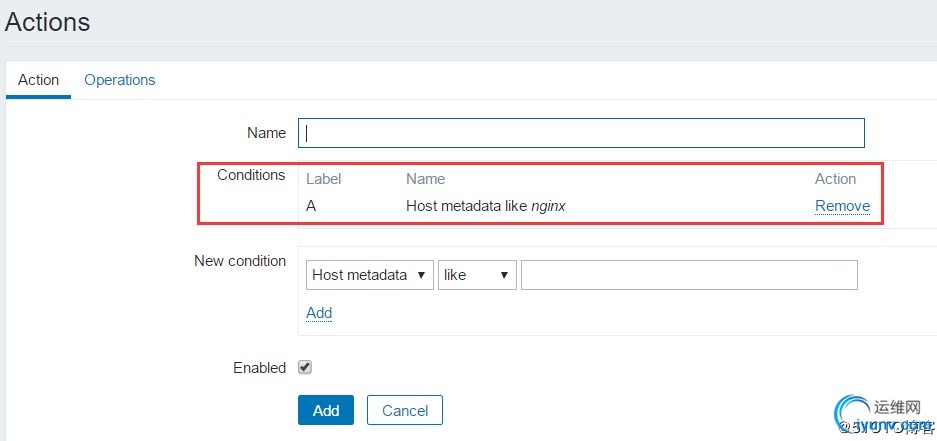Click the Enabled label text
937x441 pixels.
pos(259,368)
